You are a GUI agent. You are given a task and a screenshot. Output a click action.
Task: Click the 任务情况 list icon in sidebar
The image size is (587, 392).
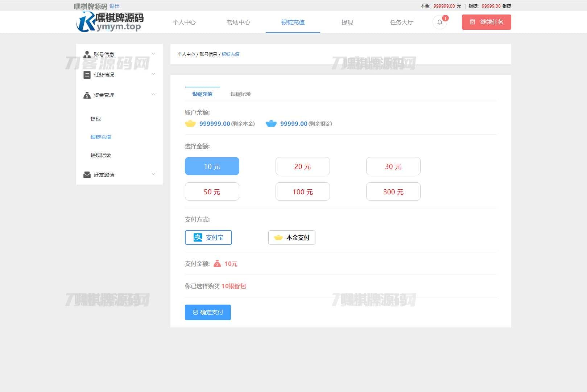pyautogui.click(x=87, y=75)
